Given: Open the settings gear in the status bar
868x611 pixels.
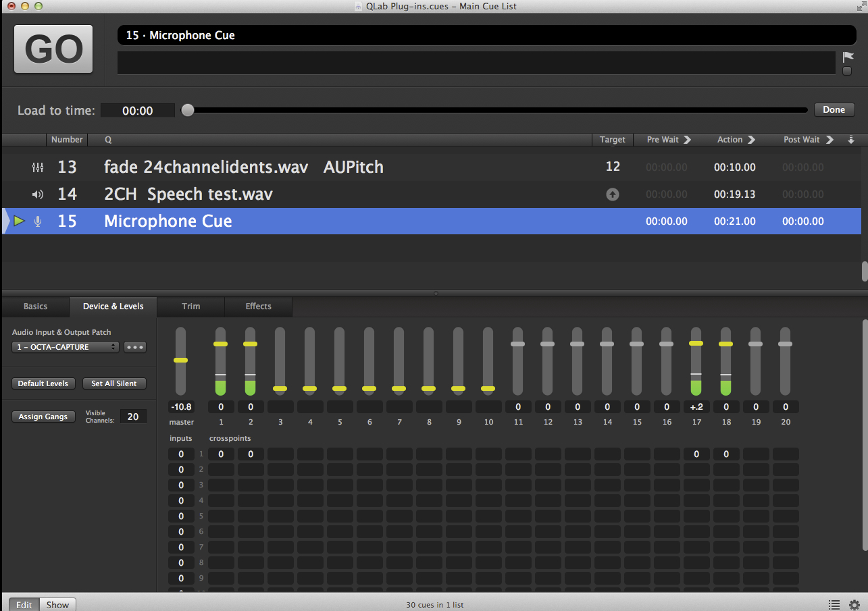Looking at the screenshot, I should tap(854, 605).
